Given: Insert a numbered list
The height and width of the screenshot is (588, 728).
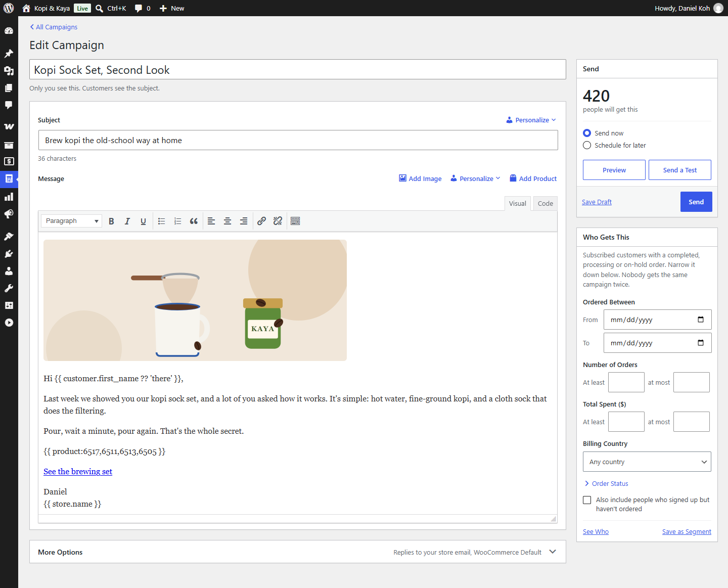Looking at the screenshot, I should point(178,221).
